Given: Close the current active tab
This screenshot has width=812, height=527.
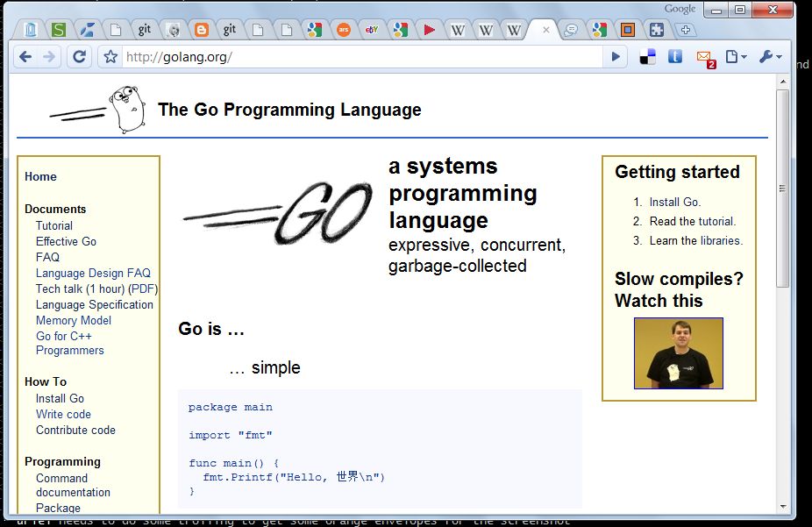Looking at the screenshot, I should 545,30.
